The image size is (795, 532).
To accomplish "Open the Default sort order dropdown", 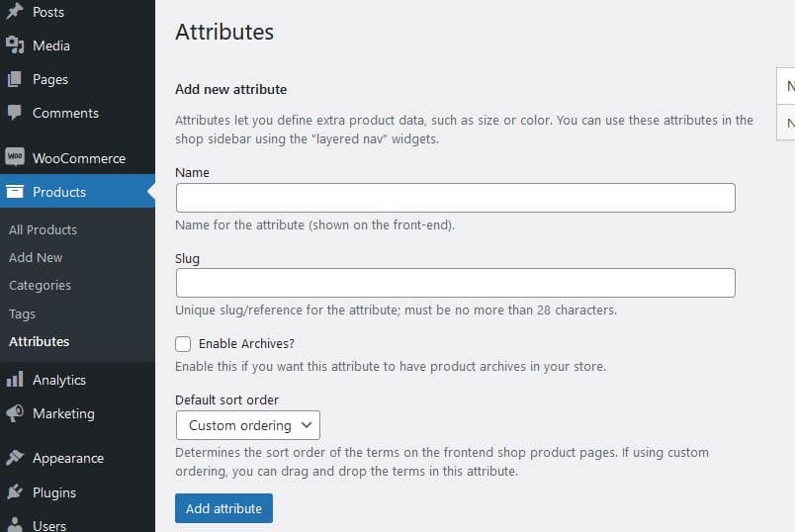I will coord(247,425).
